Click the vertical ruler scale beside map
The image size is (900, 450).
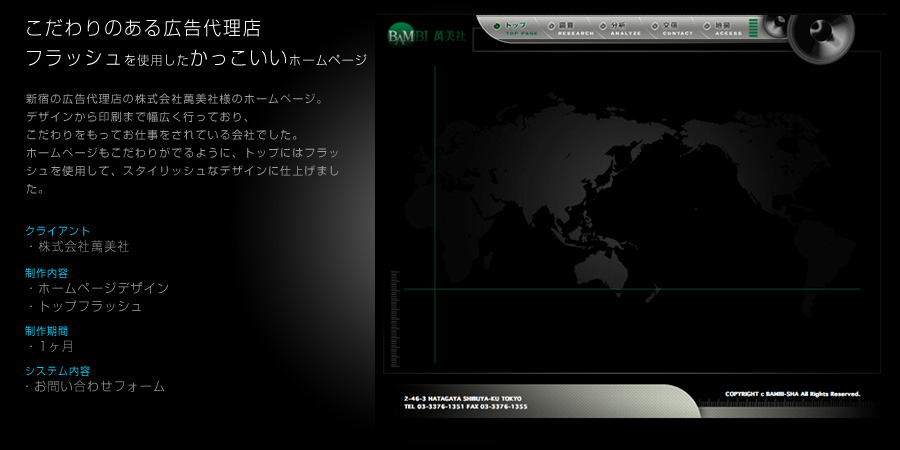[396, 320]
